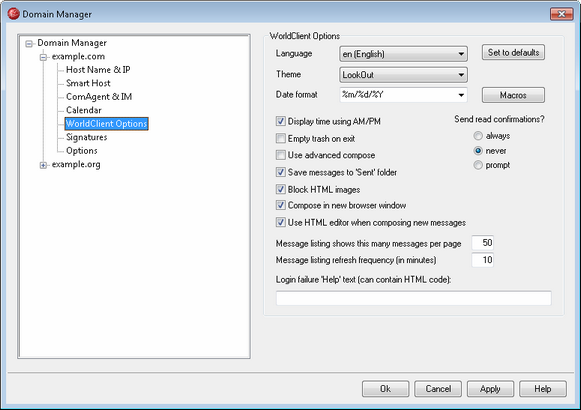Click in the messages per page field
The width and height of the screenshot is (581, 410).
click(x=482, y=243)
